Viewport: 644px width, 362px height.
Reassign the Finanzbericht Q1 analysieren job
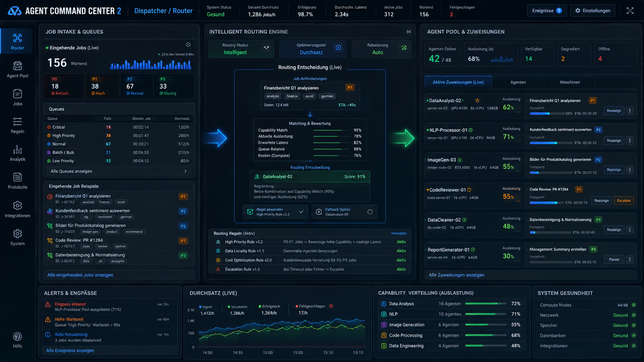pos(614,111)
